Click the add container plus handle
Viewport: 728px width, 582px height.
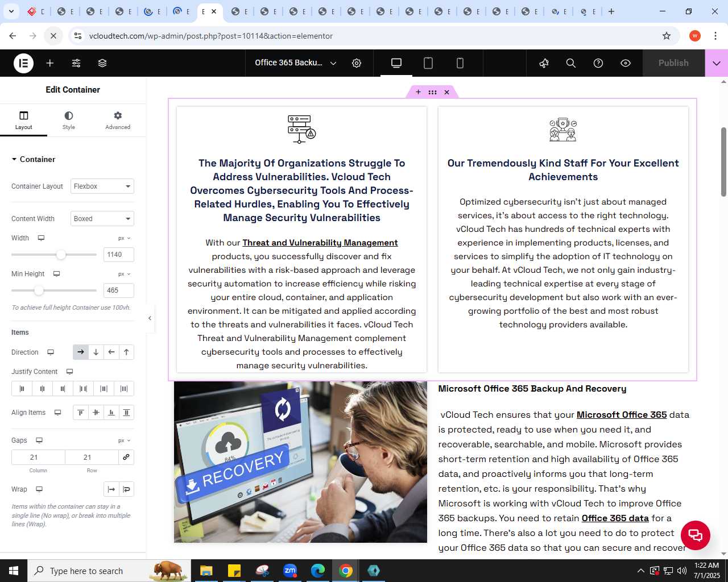418,92
